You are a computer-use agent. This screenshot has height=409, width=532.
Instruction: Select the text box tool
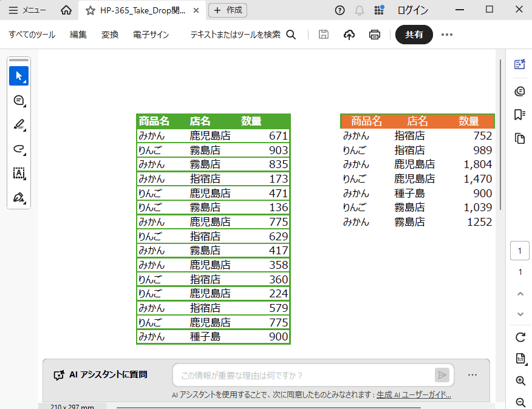tap(19, 173)
